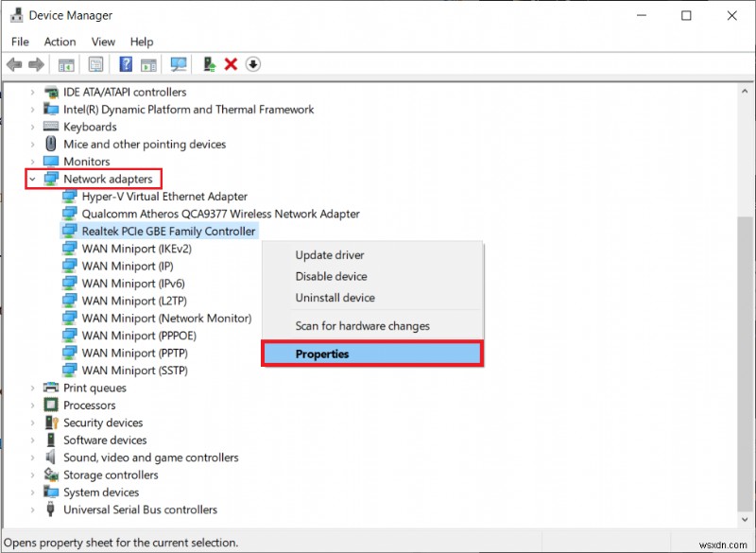The width and height of the screenshot is (756, 553).
Task: Click the IDE ATA/ATAPI controllers icon
Action: 51,92
